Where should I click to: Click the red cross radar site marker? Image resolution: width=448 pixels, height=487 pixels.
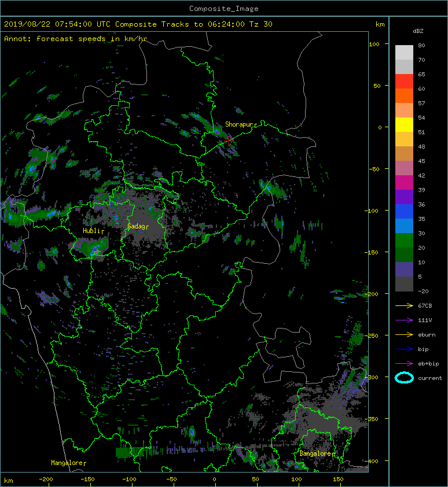point(229,141)
